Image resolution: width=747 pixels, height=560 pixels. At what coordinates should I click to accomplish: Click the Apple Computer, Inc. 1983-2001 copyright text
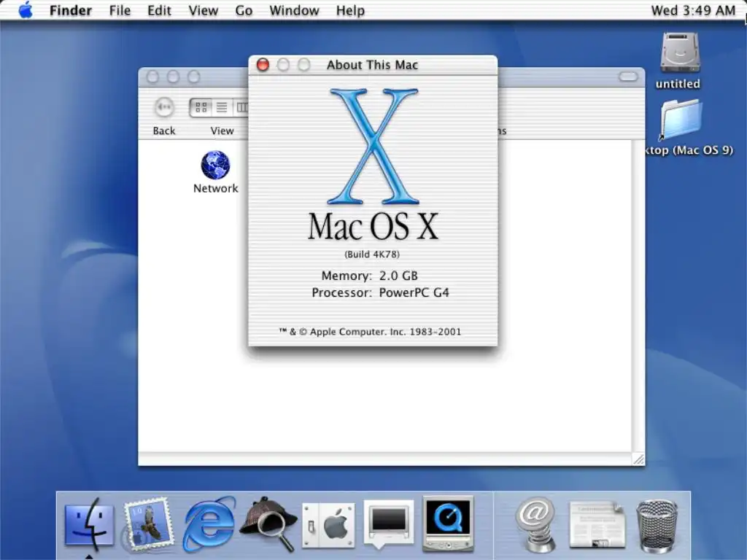pyautogui.click(x=370, y=332)
